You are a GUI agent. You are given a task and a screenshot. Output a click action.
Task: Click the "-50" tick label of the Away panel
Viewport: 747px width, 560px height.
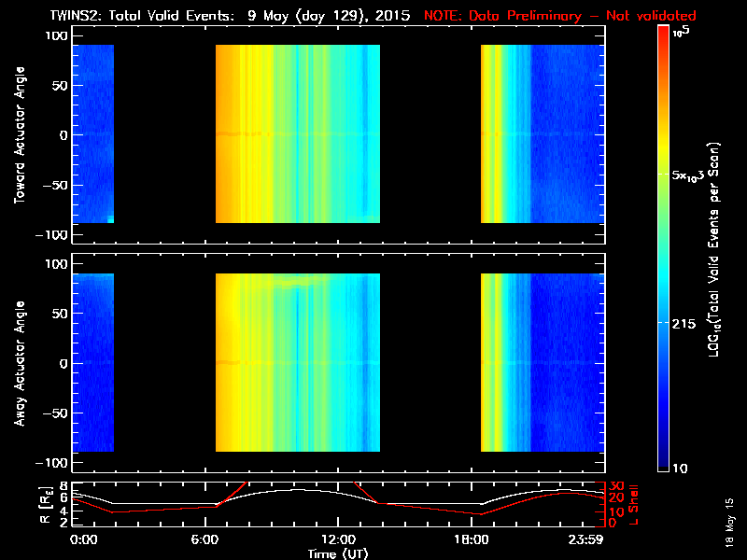coord(55,413)
